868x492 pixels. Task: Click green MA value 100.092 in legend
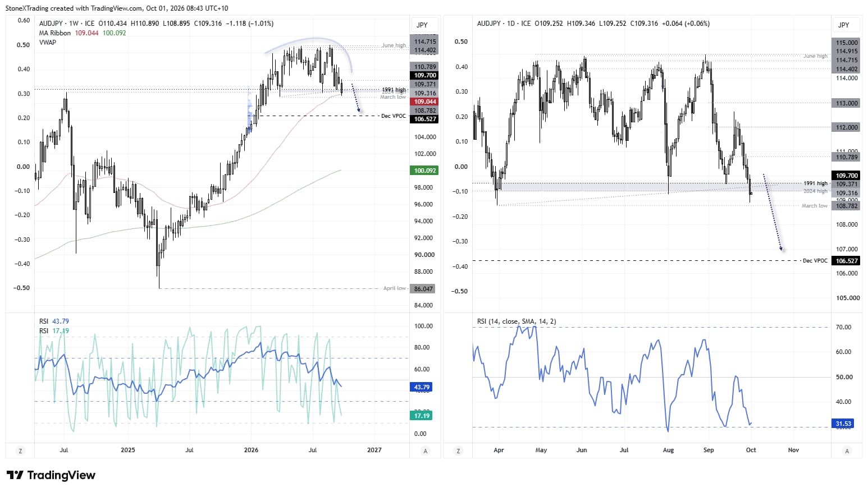(x=115, y=33)
